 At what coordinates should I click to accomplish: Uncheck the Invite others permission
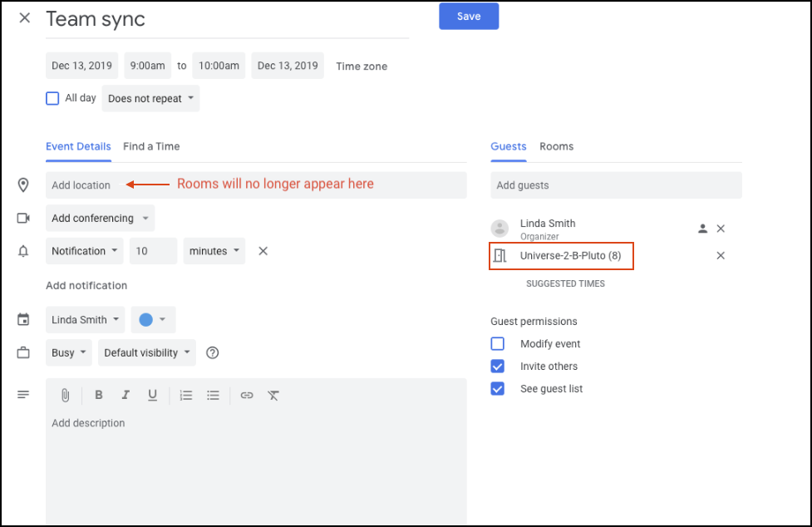click(497, 367)
